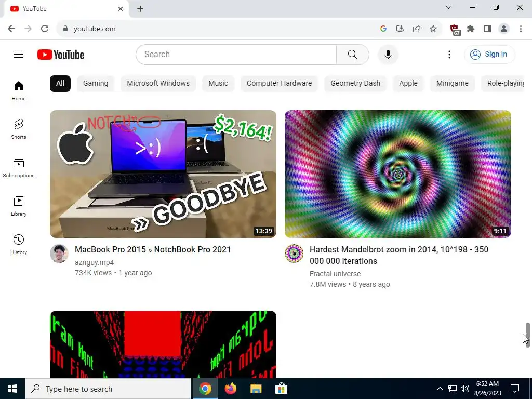Viewport: 532px width, 399px height.
Task: Select the All filter chip
Action: [x=60, y=84]
